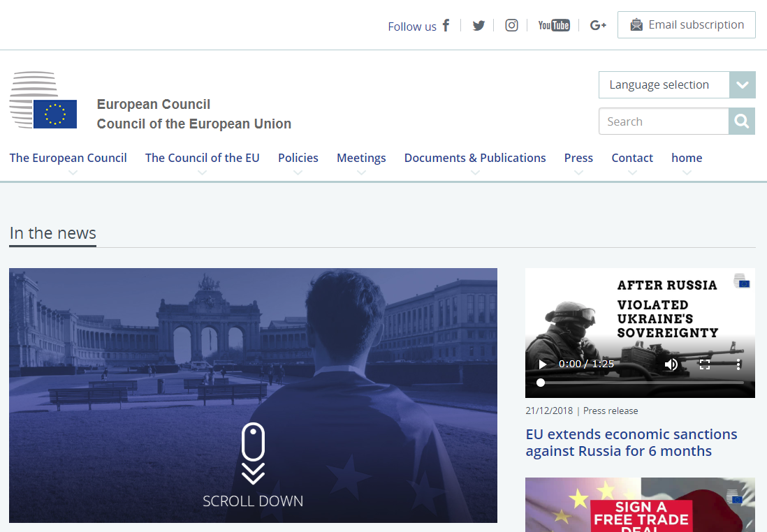Expand chevron under The European Council

pyautogui.click(x=73, y=172)
